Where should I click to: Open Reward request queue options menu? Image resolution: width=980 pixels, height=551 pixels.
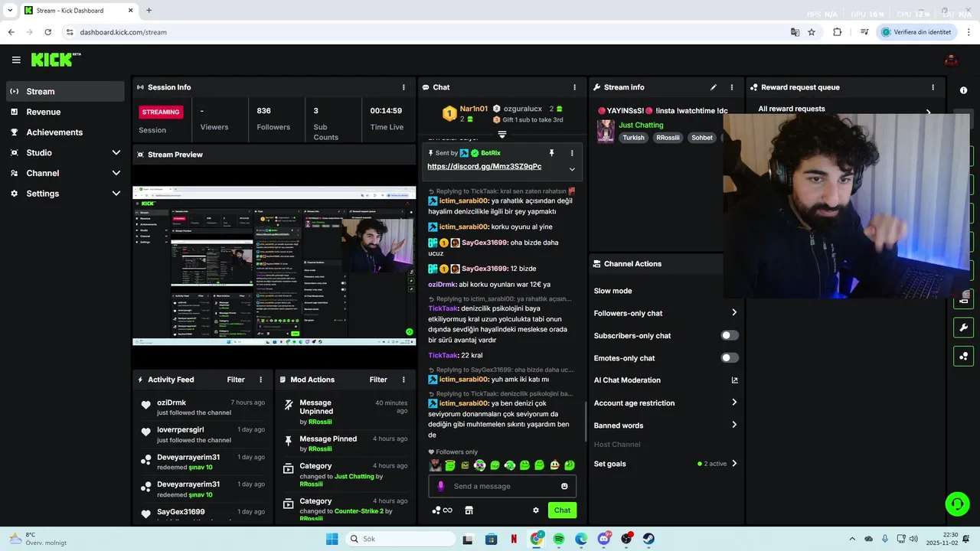(x=933, y=87)
